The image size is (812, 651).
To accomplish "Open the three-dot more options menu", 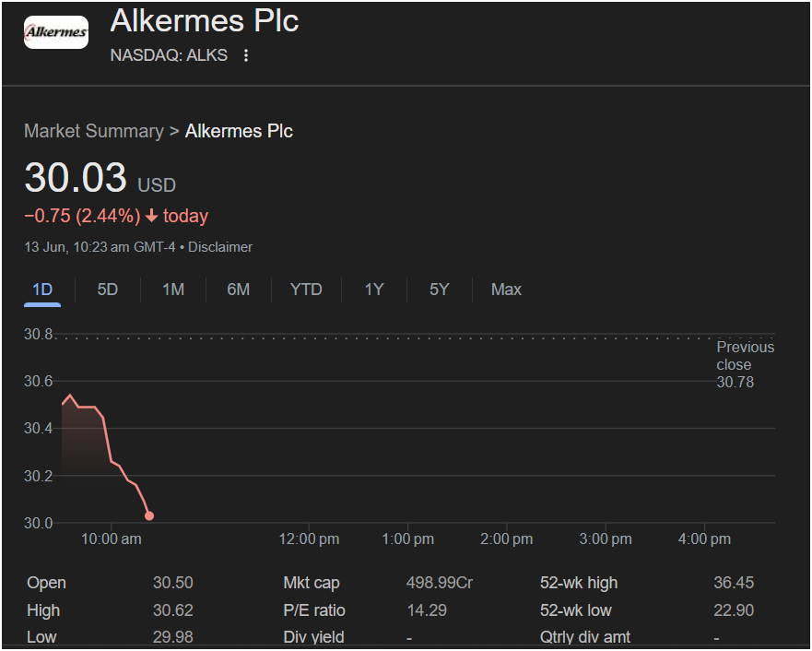I will pyautogui.click(x=246, y=55).
